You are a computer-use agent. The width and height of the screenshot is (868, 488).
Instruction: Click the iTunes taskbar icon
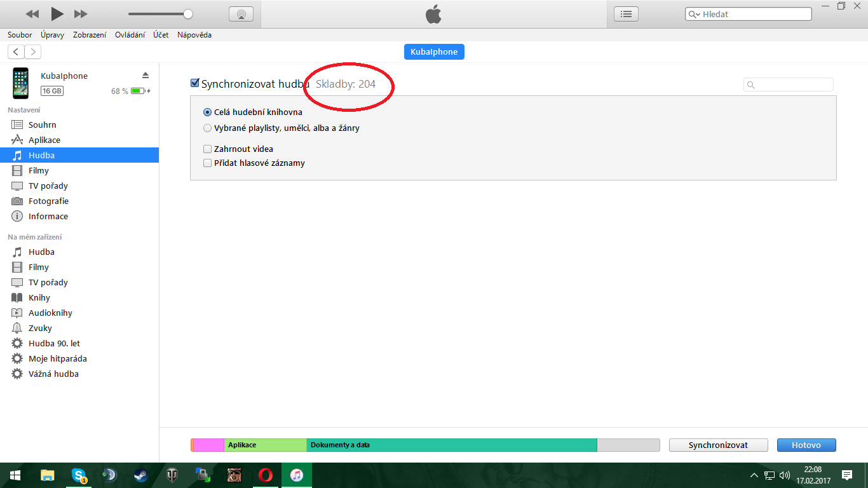[x=297, y=475]
